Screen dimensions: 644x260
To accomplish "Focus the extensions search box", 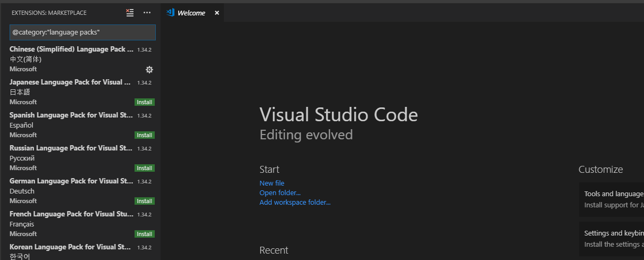I will tap(82, 32).
